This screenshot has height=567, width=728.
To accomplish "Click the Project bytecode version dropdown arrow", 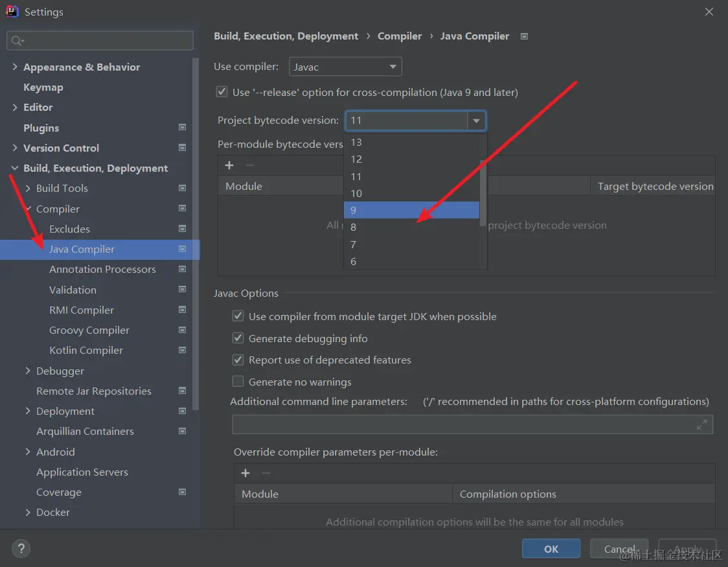I will (476, 121).
